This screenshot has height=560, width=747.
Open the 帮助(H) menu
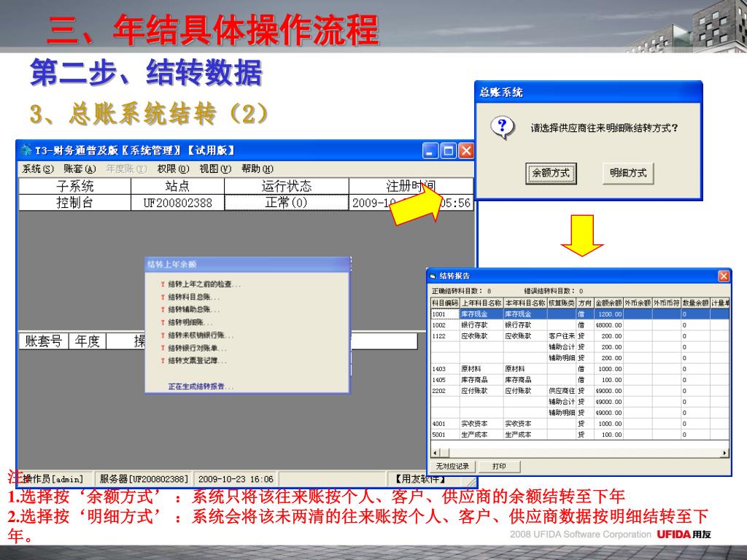258,168
